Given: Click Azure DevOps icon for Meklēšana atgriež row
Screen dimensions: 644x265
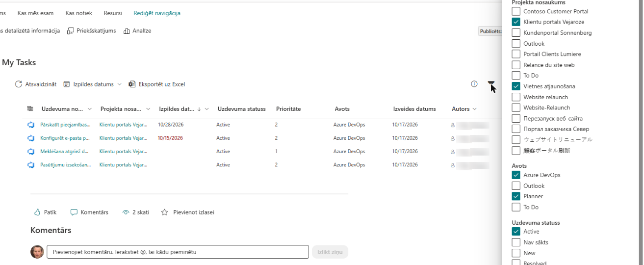Looking at the screenshot, I should [31, 152].
